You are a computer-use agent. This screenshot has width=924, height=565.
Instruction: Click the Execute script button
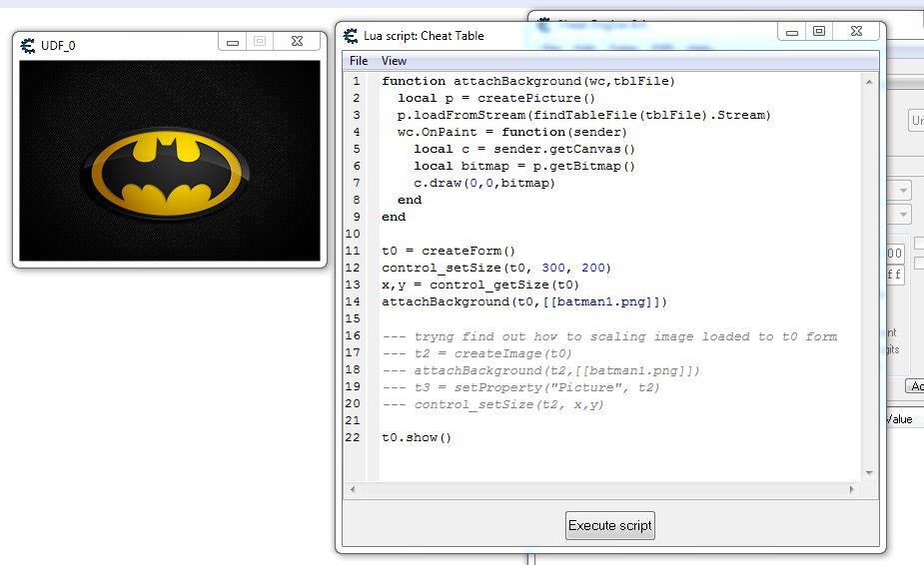609,525
